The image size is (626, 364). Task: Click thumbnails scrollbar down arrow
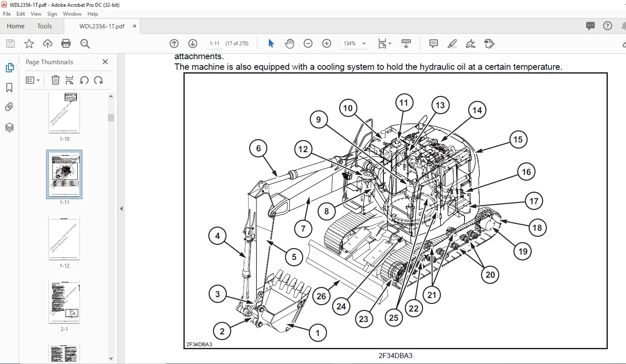(111, 359)
